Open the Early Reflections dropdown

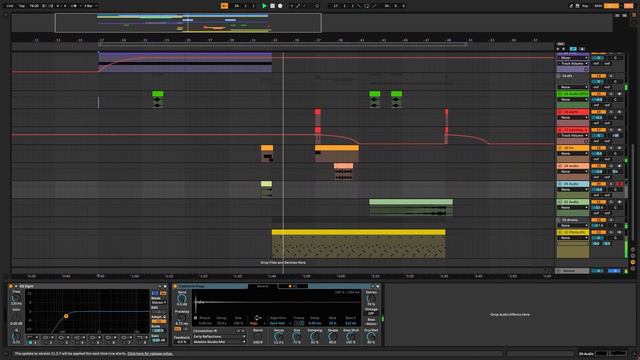point(219,336)
